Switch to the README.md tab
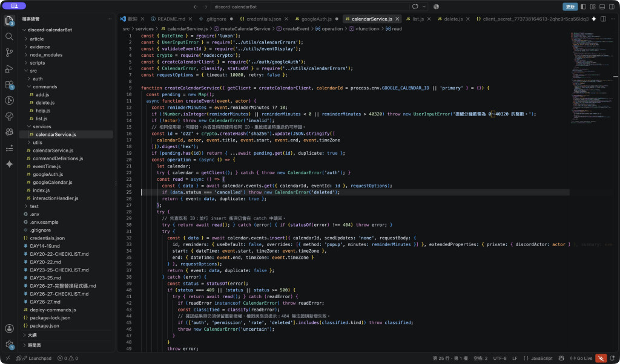This screenshot has height=364, width=620. click(171, 19)
